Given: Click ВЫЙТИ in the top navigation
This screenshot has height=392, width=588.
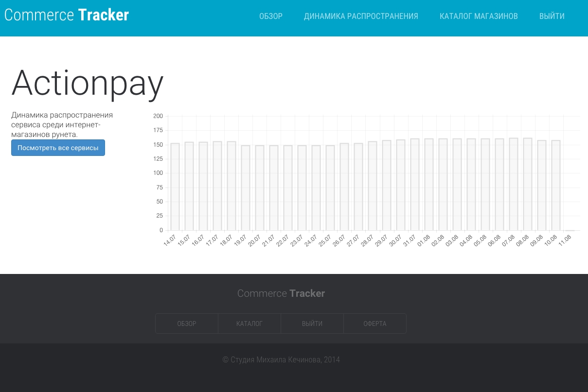Looking at the screenshot, I should tap(552, 16).
